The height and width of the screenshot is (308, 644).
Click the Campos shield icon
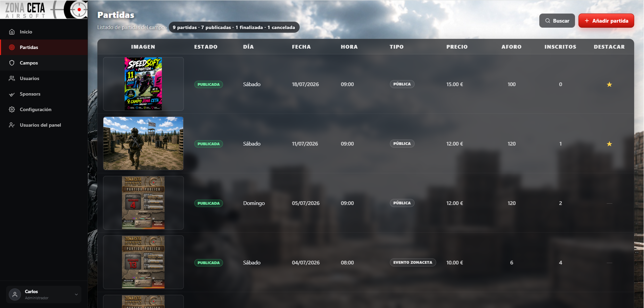tap(12, 63)
